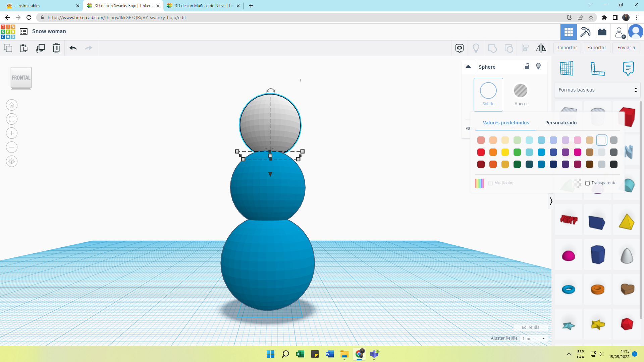Viewport: 644px width, 362px height.
Task: Redo the last undone action
Action: pos(89,48)
